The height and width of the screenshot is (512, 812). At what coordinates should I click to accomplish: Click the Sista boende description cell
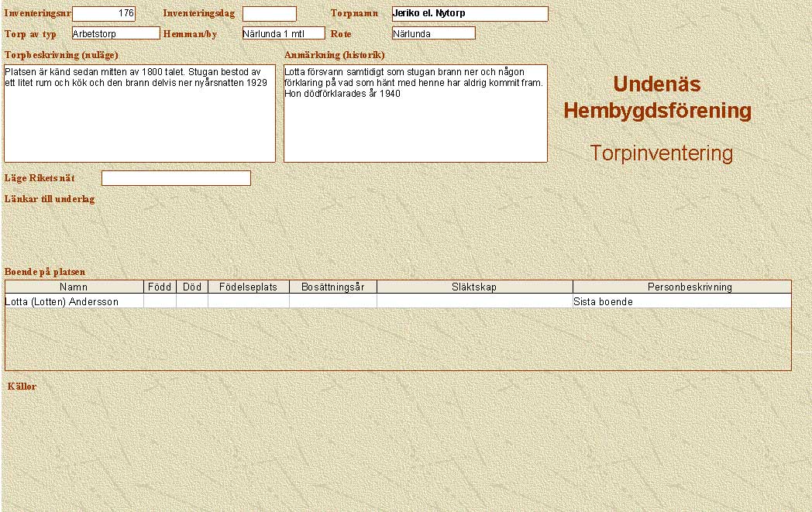(x=682, y=301)
